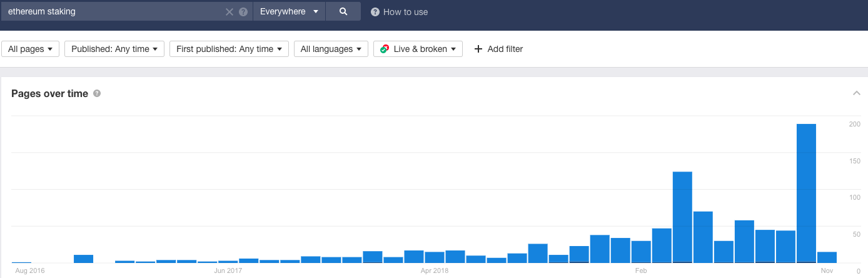Click the Add filter button
Screen dimensions: 868x278
click(498, 49)
